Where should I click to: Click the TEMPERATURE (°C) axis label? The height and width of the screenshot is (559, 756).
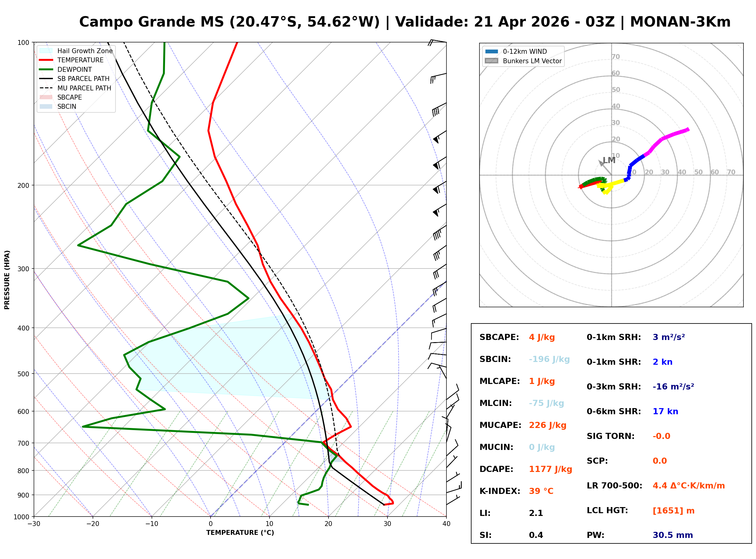coord(240,533)
